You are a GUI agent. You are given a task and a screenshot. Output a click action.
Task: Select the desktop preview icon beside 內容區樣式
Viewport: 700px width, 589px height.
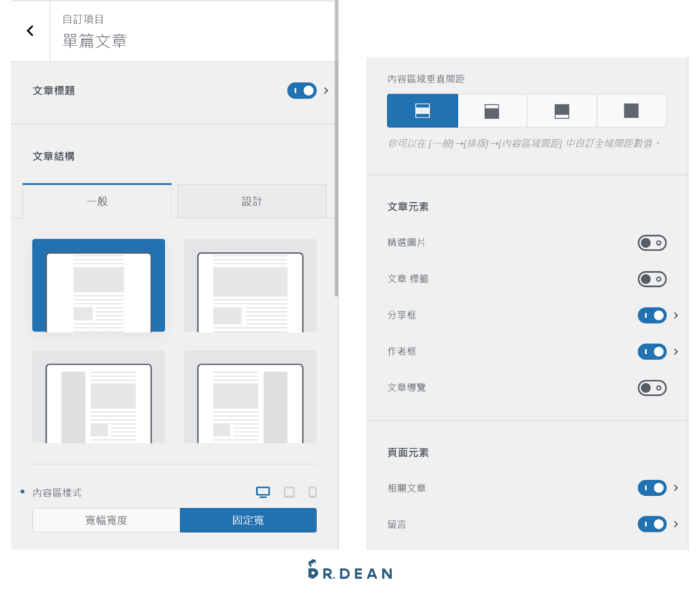tap(263, 492)
